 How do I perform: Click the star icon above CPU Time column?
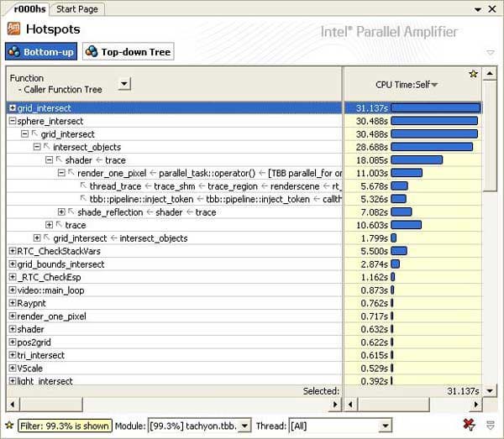pyautogui.click(x=473, y=74)
